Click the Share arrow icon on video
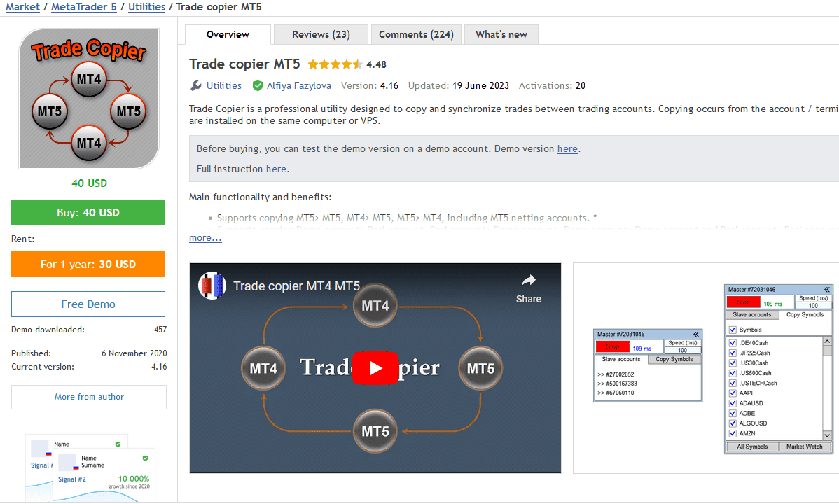Screen dimensions: 839x504 click(529, 281)
